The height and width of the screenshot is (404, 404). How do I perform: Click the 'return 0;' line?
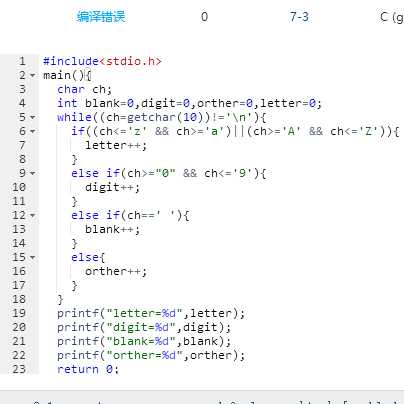pos(88,369)
